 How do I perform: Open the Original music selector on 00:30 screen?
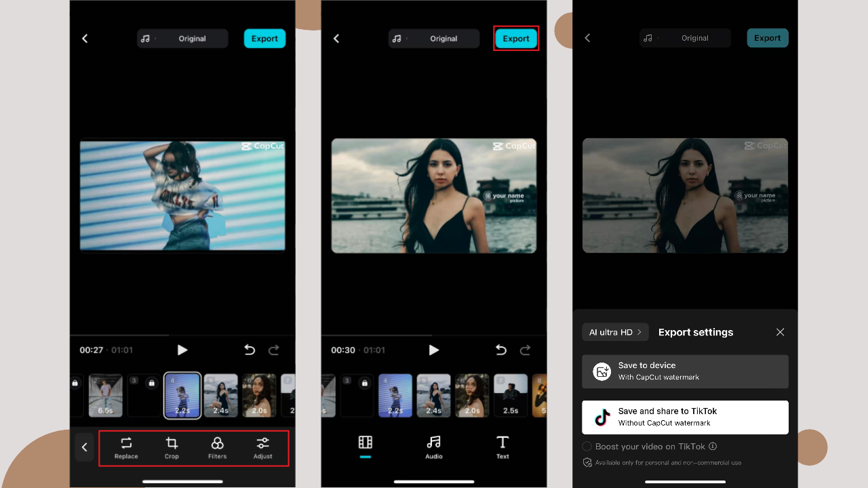(x=434, y=39)
